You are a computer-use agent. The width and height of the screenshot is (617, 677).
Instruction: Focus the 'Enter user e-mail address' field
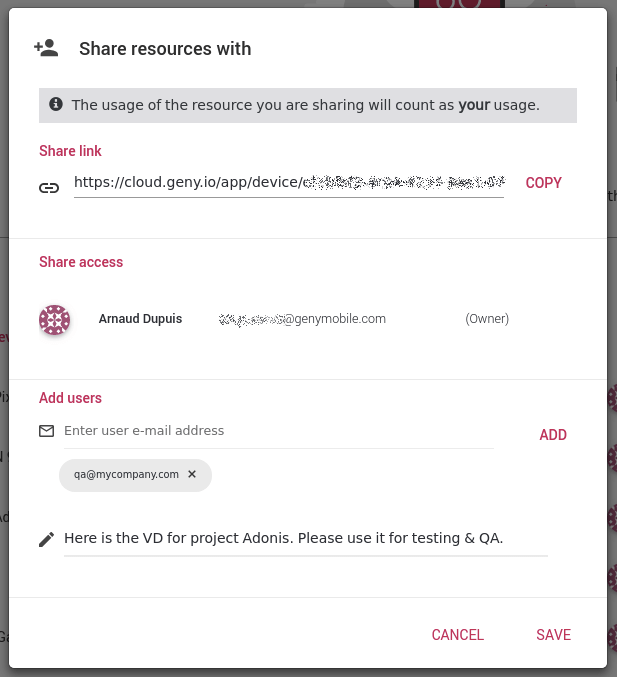click(x=278, y=431)
